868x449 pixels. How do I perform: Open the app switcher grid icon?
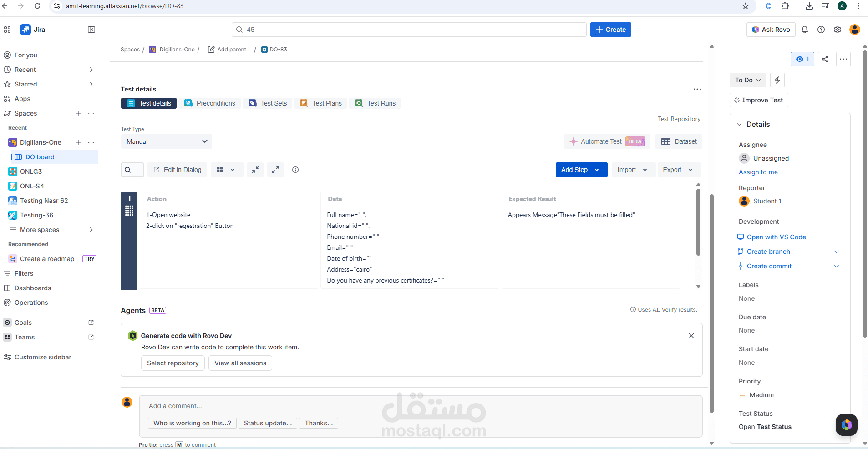[x=7, y=30]
